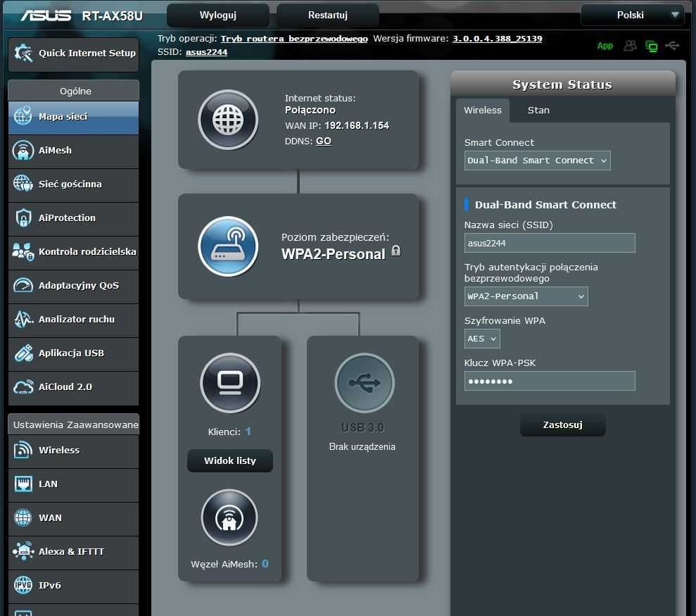Image resolution: width=696 pixels, height=616 pixels.
Task: Select the Mapa sieci globe icon
Action: pos(23,116)
